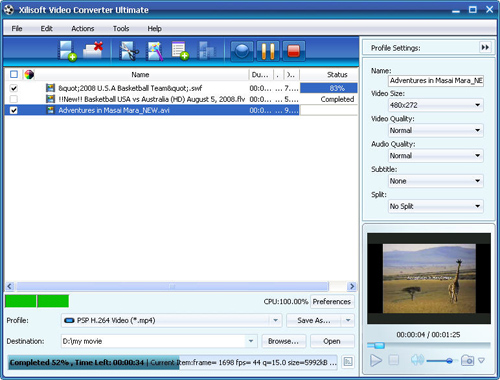Screen dimensions: 500x380
Task: Click the overall conversion progress bar
Action: [x=172, y=362]
